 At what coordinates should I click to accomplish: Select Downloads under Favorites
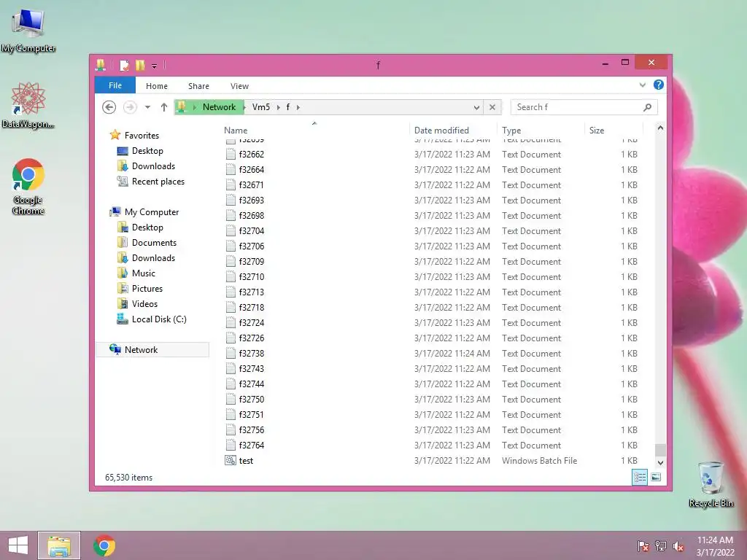[x=153, y=166]
